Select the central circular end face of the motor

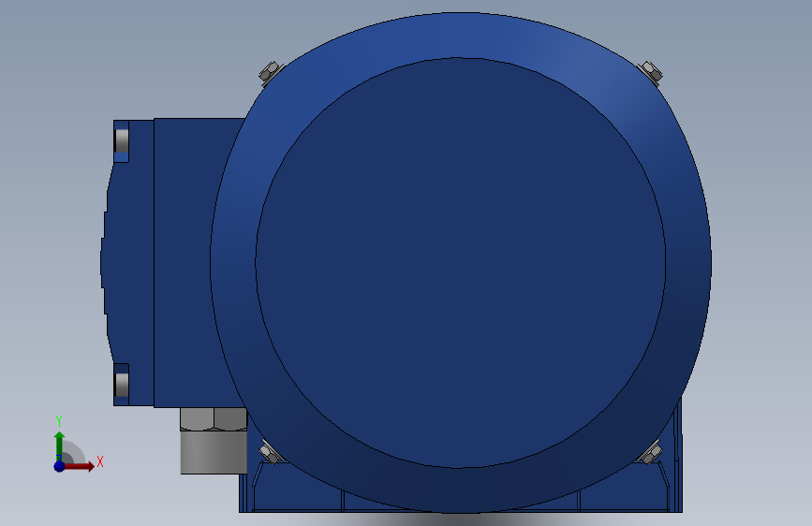[460, 262]
